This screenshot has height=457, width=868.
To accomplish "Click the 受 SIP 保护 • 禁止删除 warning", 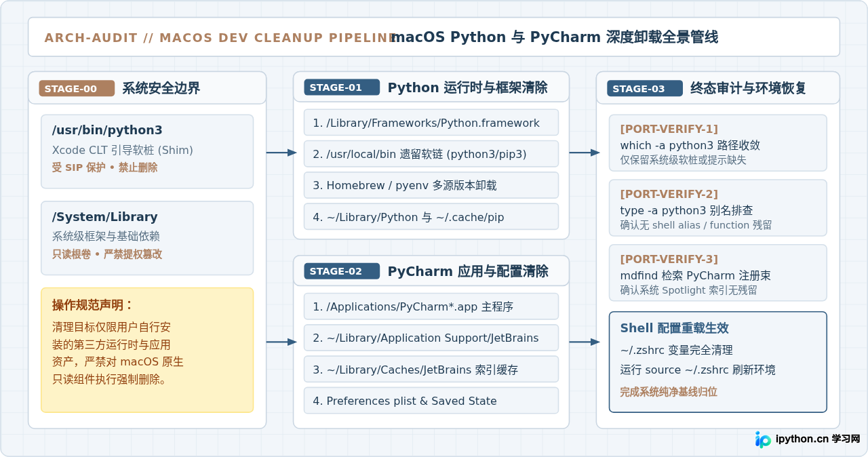I will pos(105,167).
